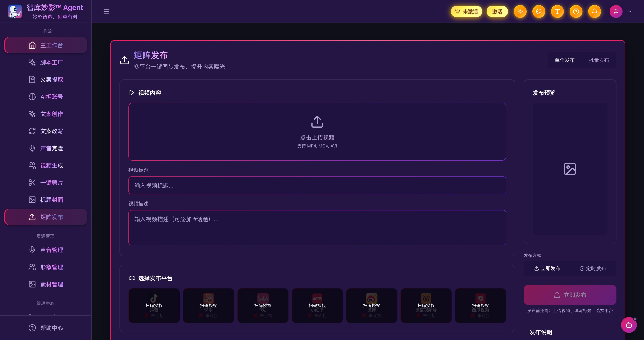Open 声音管理 in the sidebar
Image resolution: width=644 pixels, height=340 pixels.
(46, 250)
